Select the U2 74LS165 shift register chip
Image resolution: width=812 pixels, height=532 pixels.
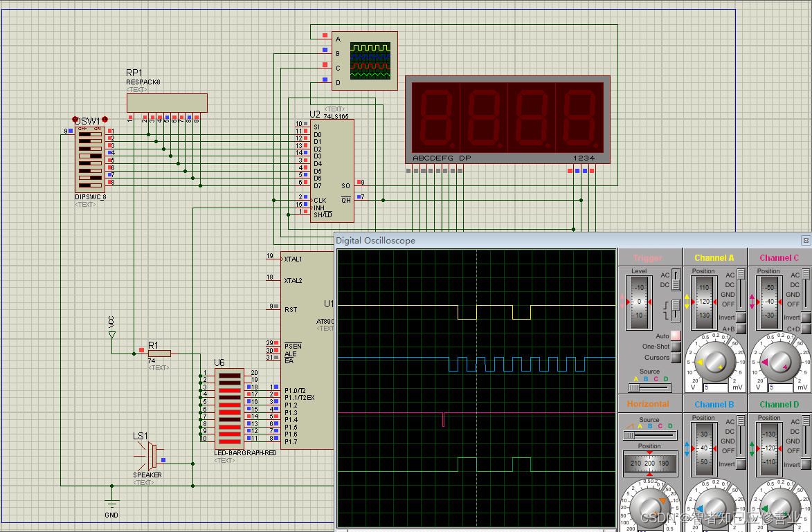coord(332,170)
